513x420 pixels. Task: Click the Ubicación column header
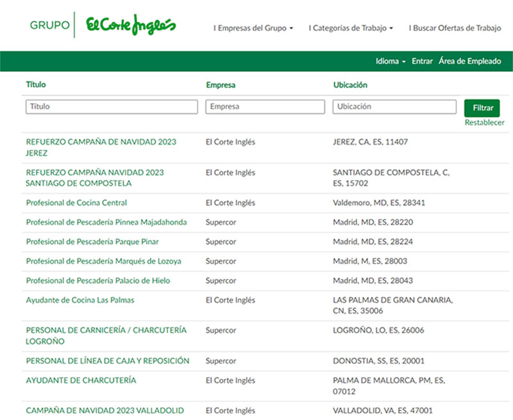pos(350,85)
